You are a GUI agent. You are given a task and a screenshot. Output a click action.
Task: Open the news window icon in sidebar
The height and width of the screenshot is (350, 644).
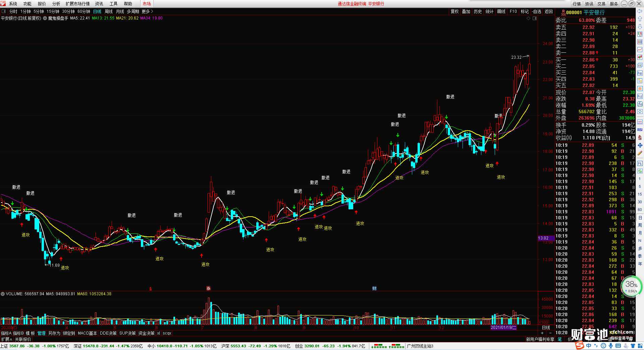click(640, 65)
